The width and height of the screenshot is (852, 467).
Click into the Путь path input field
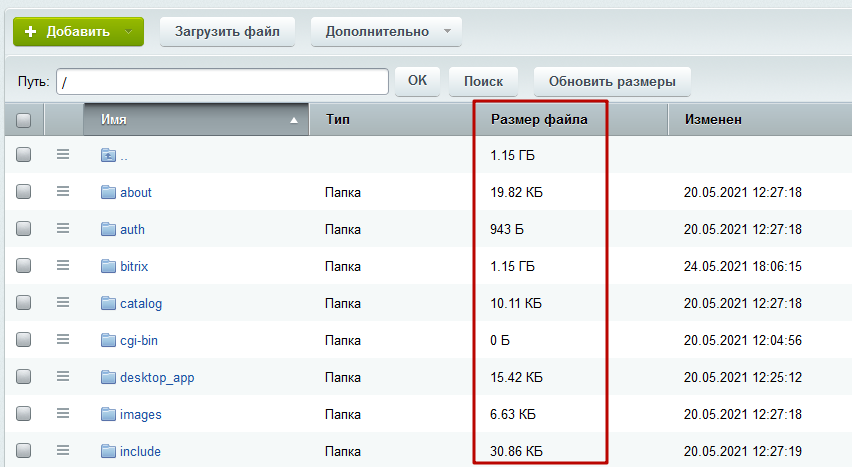click(x=222, y=81)
